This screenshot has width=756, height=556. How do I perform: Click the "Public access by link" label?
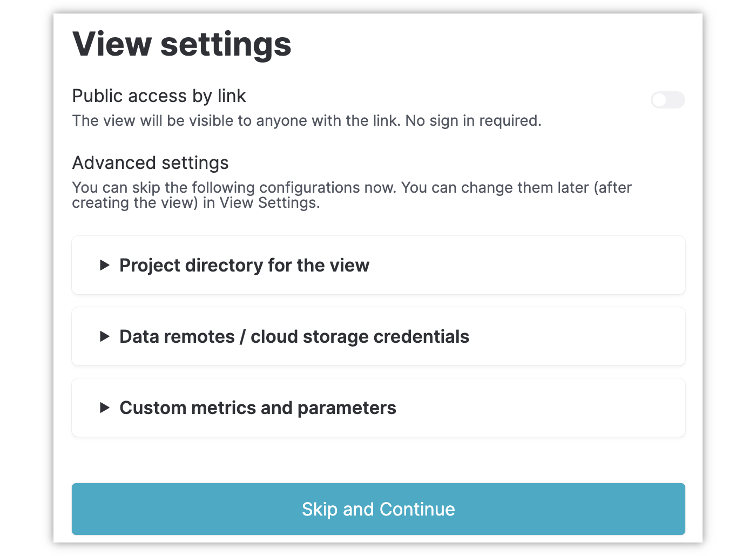pos(159,96)
